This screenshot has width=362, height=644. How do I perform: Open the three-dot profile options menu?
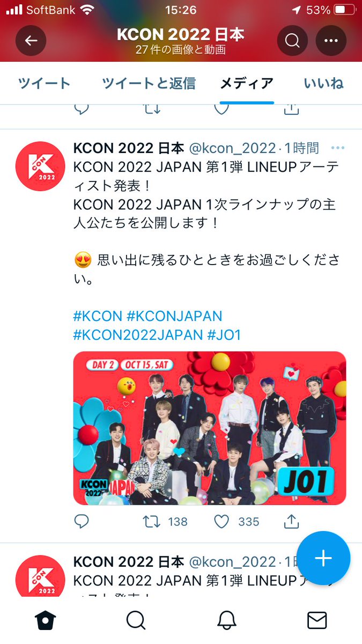331,41
